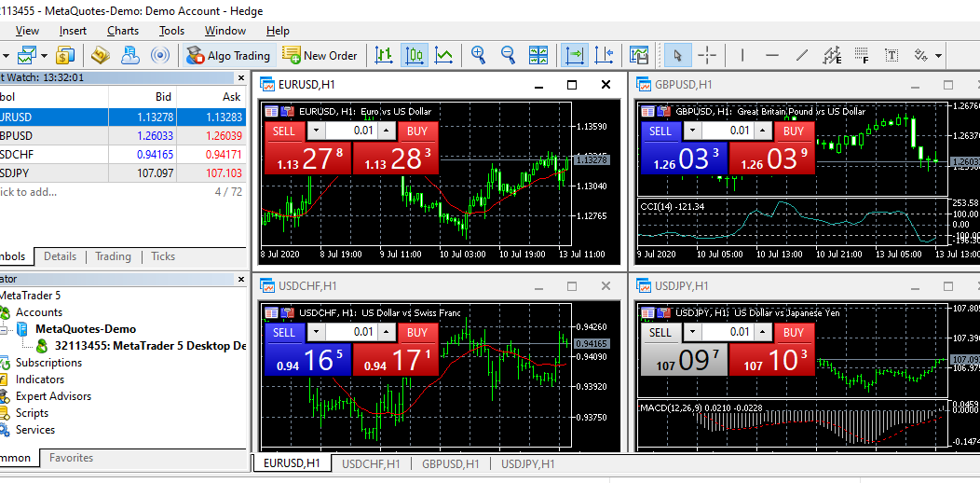Viewport: 980px width, 483px height.
Task: Select the text label tool
Action: [892, 56]
